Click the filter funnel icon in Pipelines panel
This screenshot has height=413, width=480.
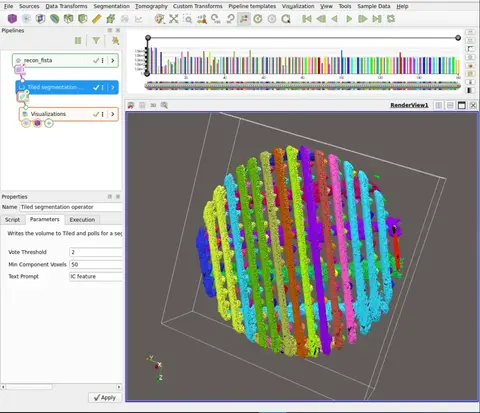(96, 41)
